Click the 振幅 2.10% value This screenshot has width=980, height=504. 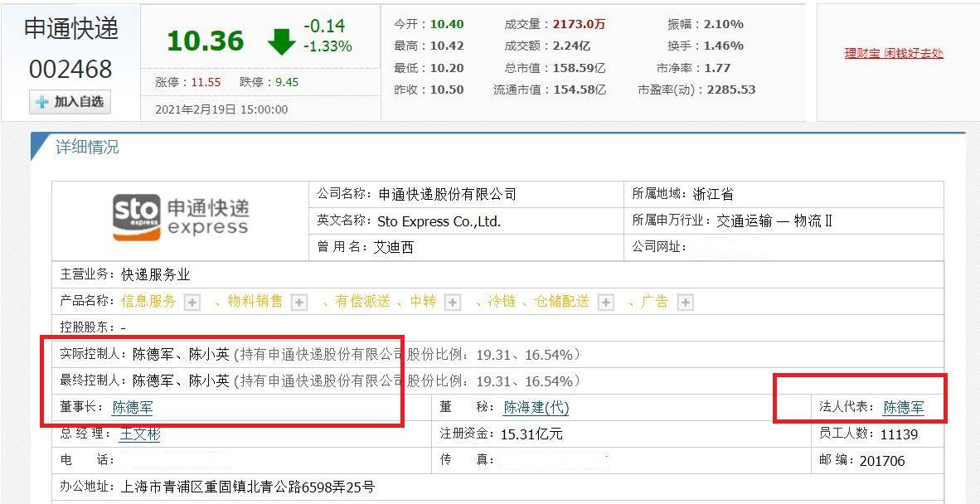click(723, 24)
